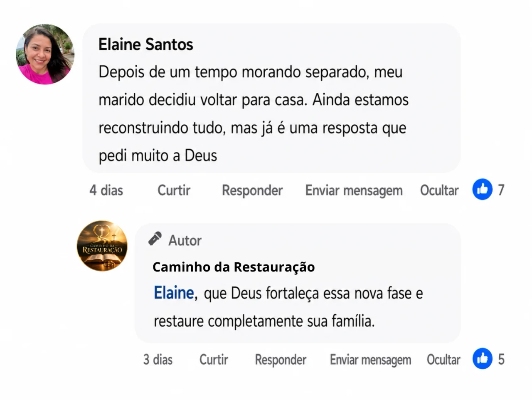Open Elaine Santos profile name
The image size is (532, 400).
pos(145,44)
